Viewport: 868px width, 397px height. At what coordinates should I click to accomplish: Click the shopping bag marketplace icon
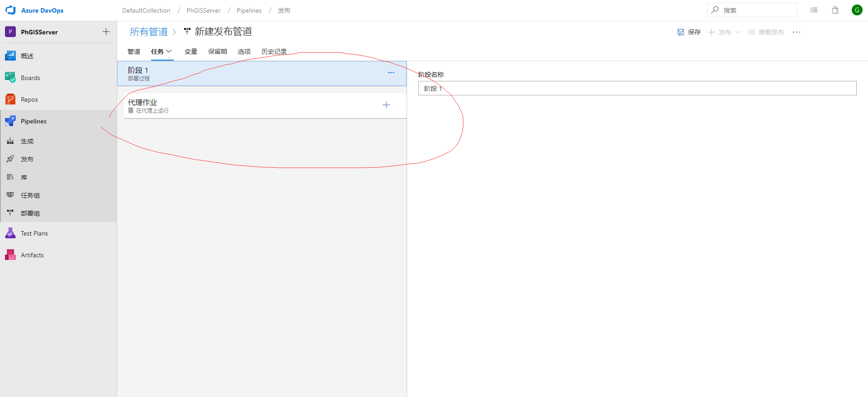click(835, 10)
